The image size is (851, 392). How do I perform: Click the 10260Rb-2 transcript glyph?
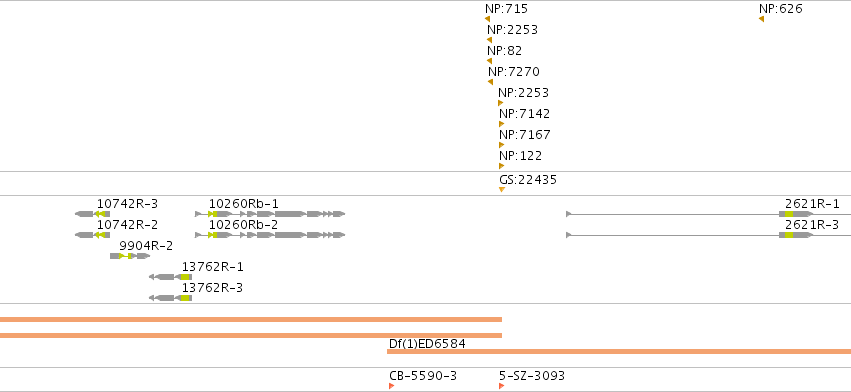pos(270,235)
